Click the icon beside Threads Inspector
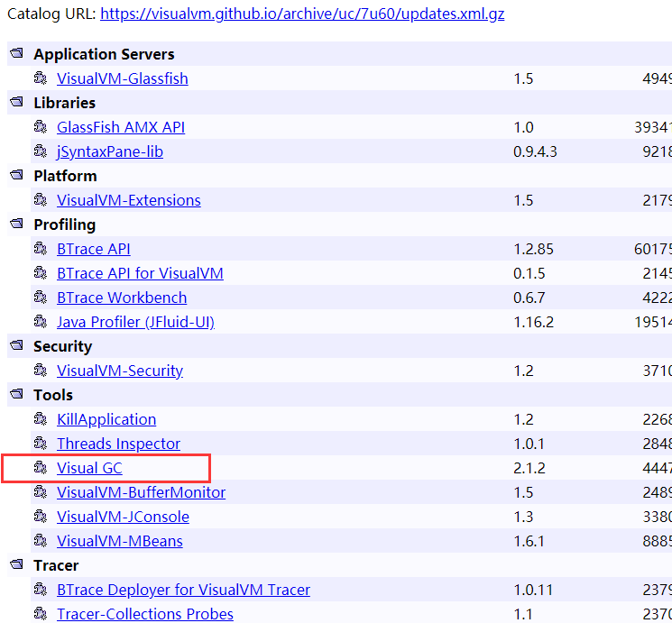672x623 pixels. (x=40, y=444)
